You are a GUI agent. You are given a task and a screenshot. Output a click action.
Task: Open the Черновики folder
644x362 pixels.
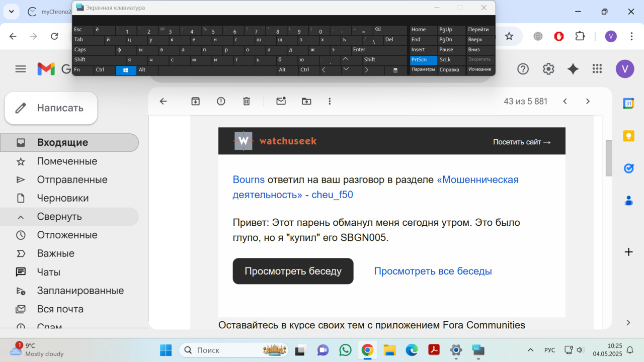tap(63, 198)
